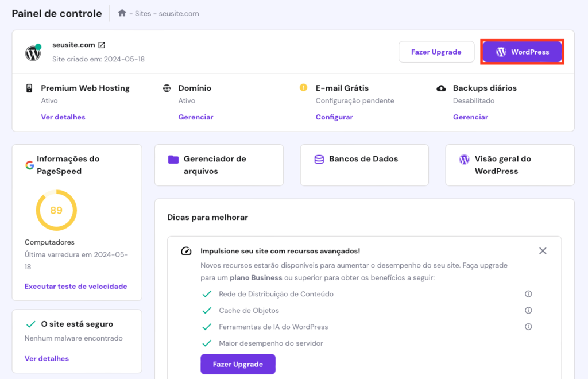Click the info icon beside Rede de Distribuição de Conteúdo
The width and height of the screenshot is (588, 379).
(528, 293)
